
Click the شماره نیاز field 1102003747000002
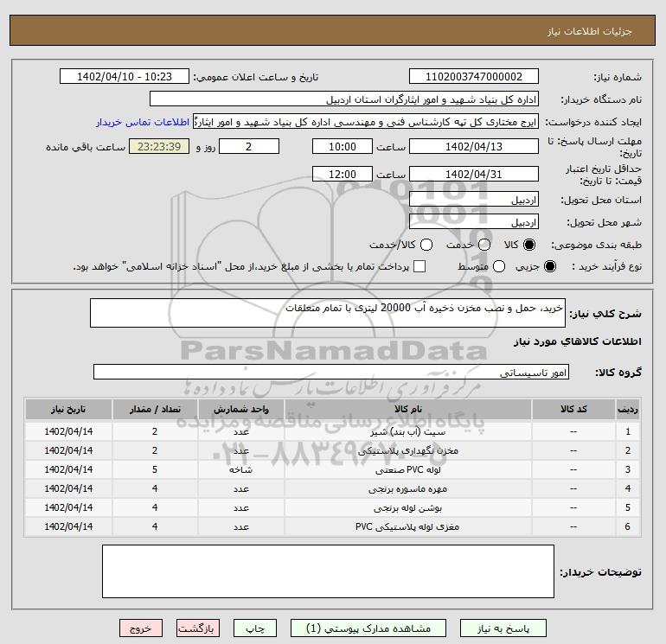474,77
